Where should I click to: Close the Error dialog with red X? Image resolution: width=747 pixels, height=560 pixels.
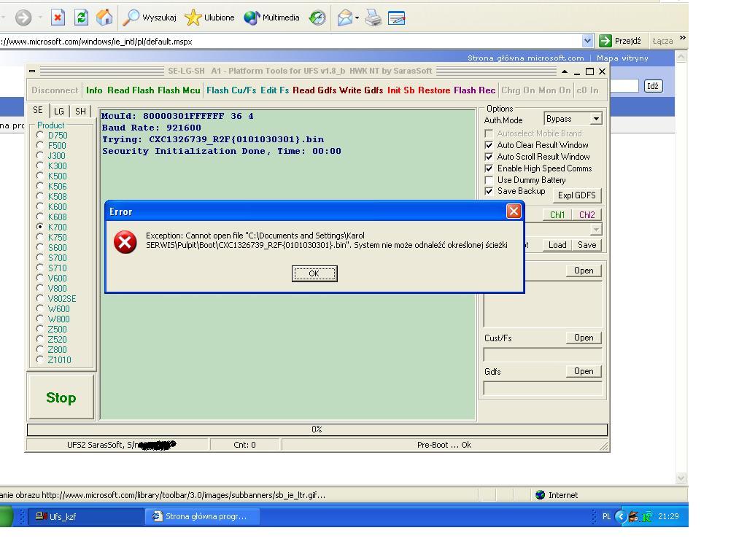[514, 211]
